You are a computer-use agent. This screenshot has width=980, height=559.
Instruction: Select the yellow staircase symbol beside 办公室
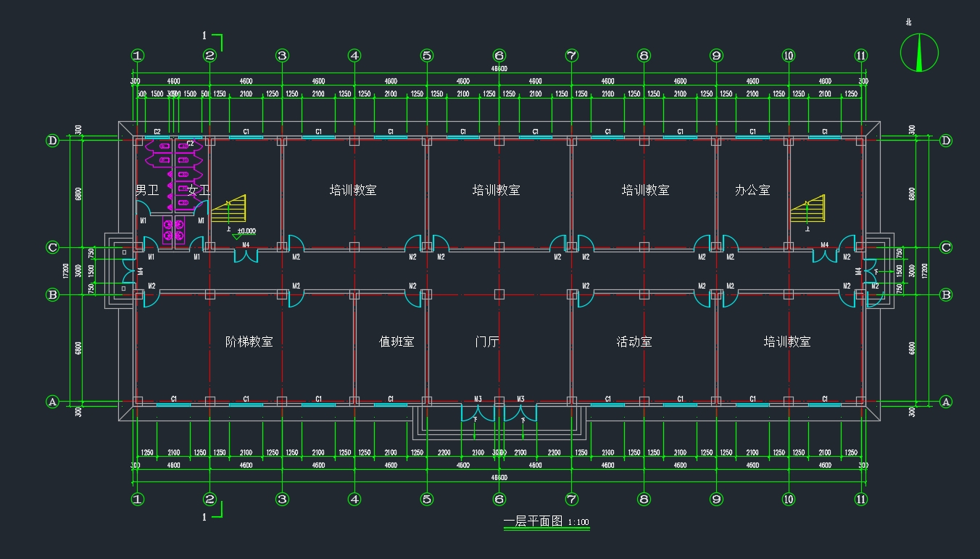point(807,209)
